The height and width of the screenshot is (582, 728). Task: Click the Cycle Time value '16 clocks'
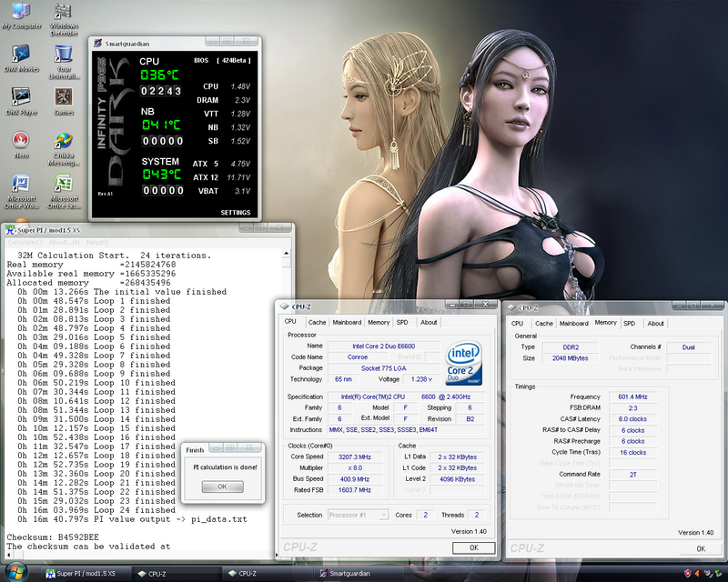pyautogui.click(x=632, y=453)
